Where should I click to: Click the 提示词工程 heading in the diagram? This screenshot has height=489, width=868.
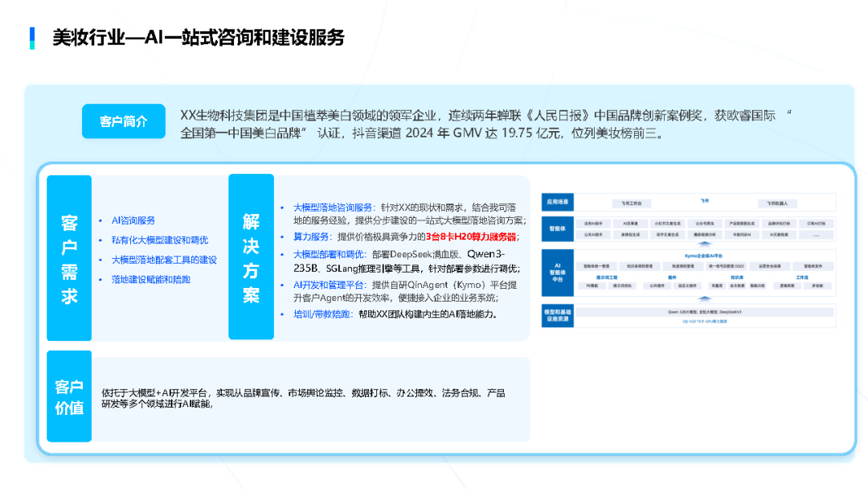[607, 277]
